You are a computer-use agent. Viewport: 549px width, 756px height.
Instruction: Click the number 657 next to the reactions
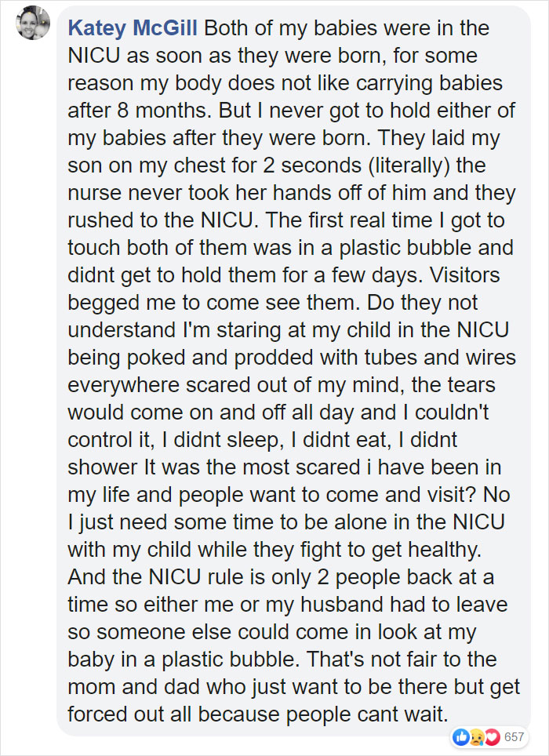(514, 736)
